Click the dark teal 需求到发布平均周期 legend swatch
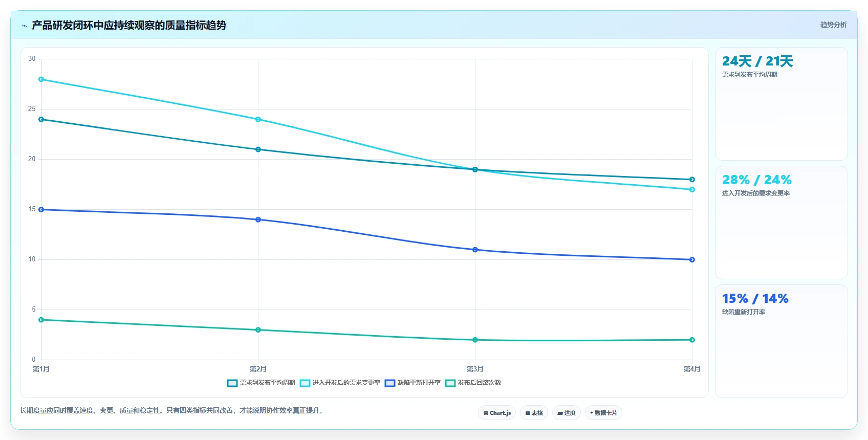The width and height of the screenshot is (868, 440). [x=232, y=383]
